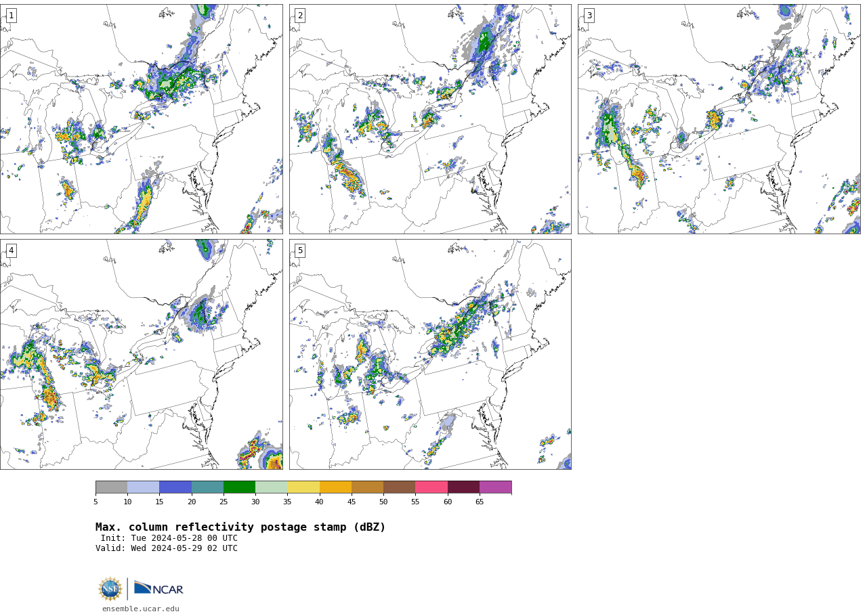Pick the light blue 10-15 dBZ swatch

pyautogui.click(x=143, y=487)
